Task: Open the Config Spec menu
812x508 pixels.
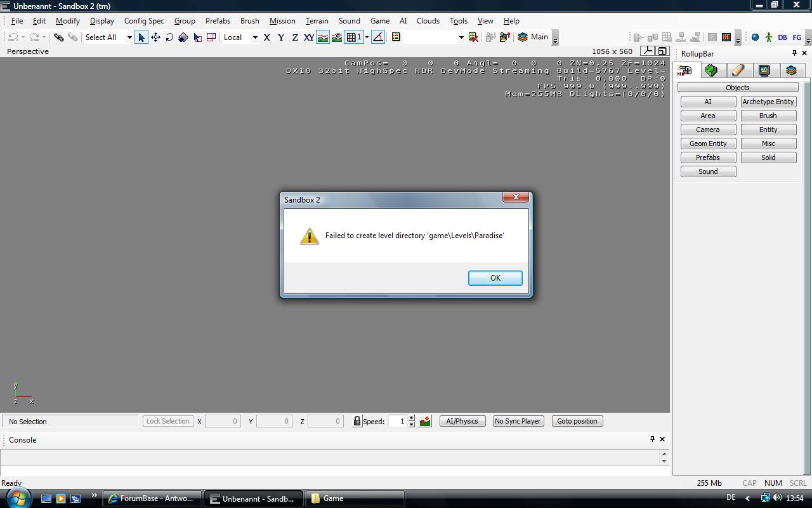Action: [144, 21]
